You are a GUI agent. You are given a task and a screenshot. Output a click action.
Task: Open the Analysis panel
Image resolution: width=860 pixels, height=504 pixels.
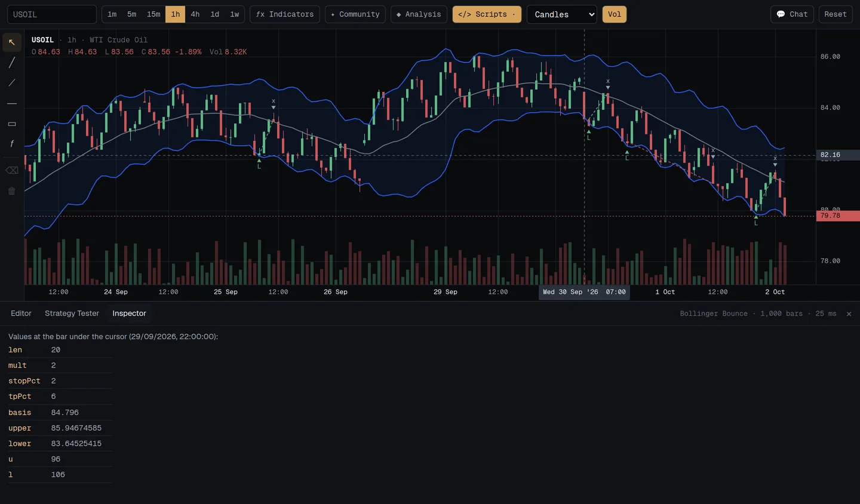419,14
